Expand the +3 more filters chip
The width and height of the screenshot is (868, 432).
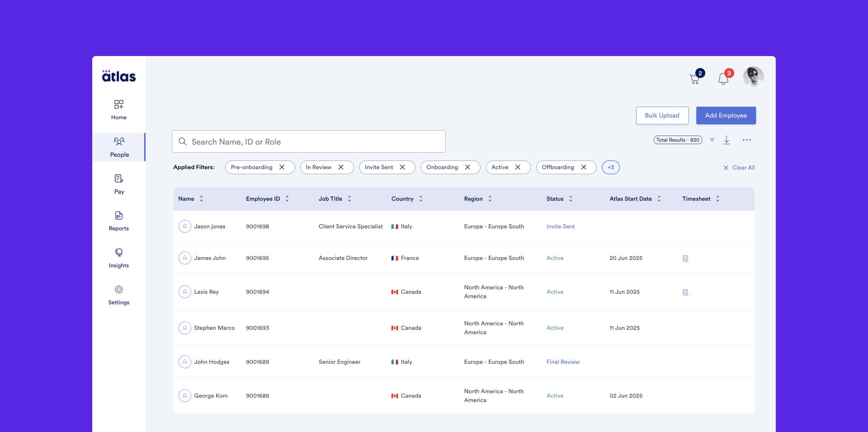pyautogui.click(x=611, y=167)
